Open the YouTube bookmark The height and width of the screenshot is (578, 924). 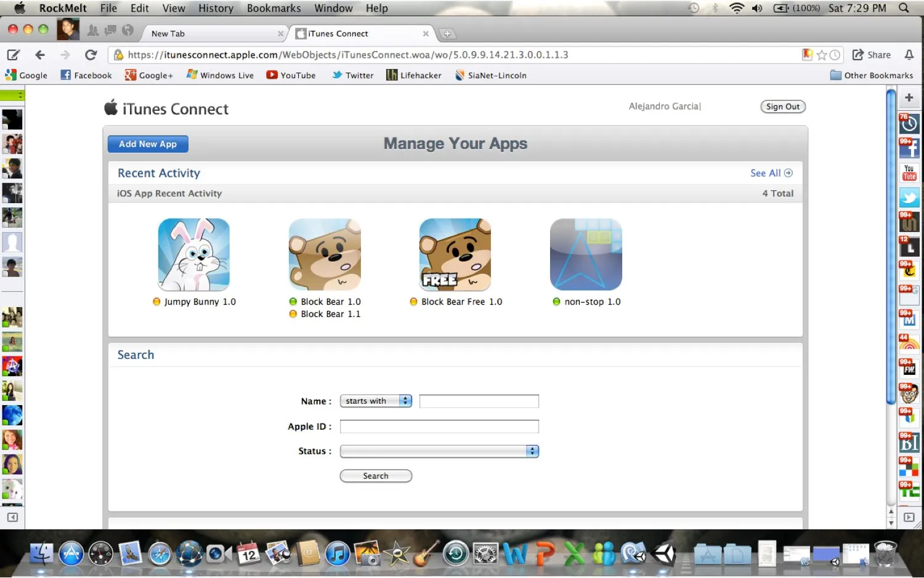291,74
